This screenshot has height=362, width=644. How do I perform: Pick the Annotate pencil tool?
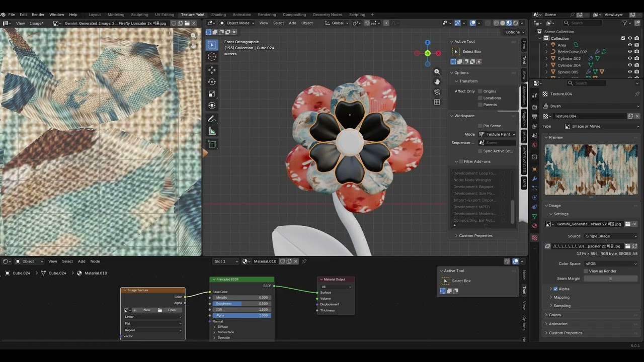click(212, 119)
